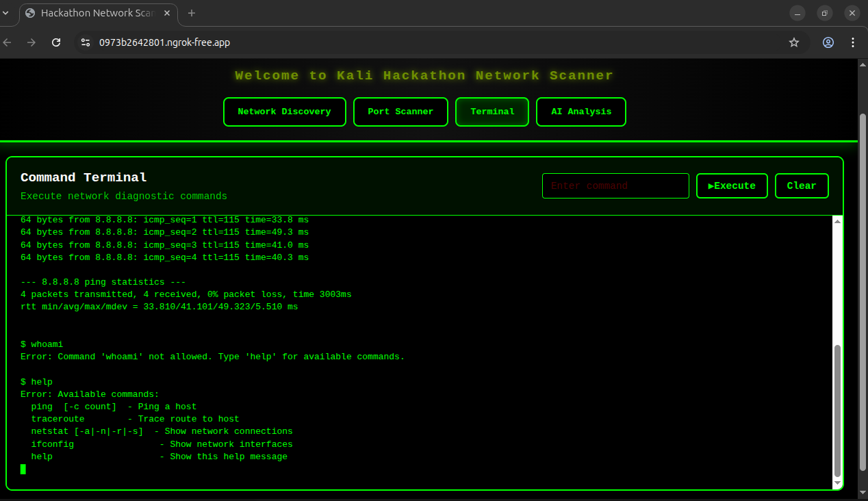
Task: Minimize the Chrome window
Action: pyautogui.click(x=797, y=13)
